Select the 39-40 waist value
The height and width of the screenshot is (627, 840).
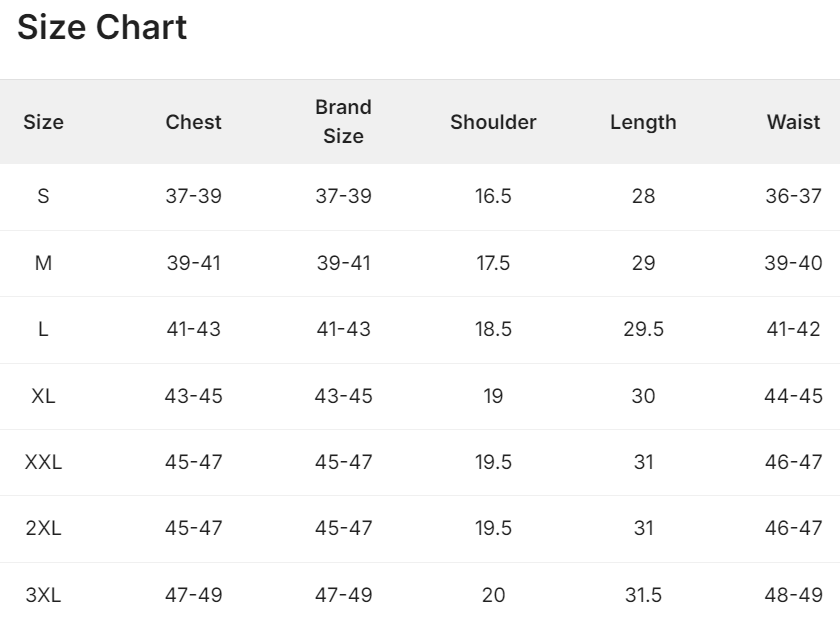(x=793, y=263)
